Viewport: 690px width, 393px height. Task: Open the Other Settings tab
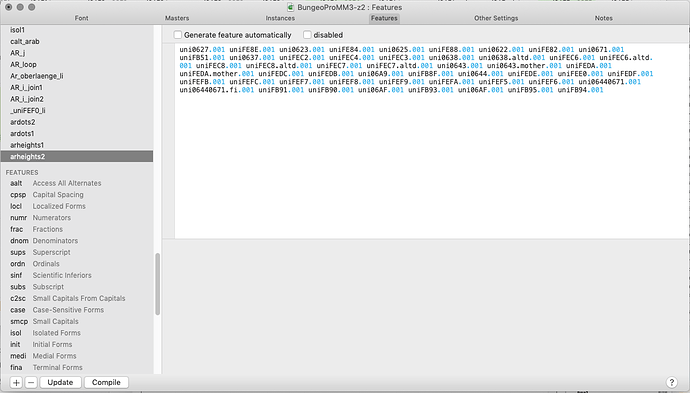pyautogui.click(x=496, y=18)
